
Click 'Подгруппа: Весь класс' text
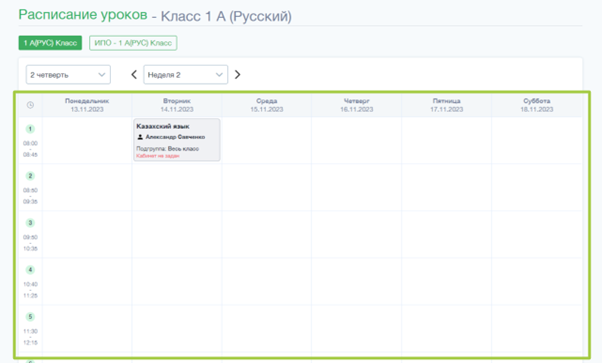tap(168, 149)
